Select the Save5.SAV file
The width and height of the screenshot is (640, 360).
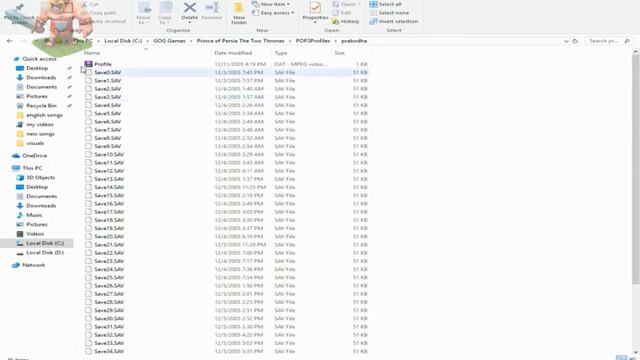(x=227, y=113)
